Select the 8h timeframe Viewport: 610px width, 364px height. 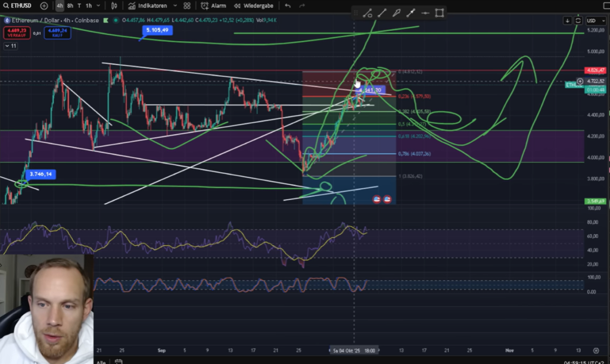point(70,5)
